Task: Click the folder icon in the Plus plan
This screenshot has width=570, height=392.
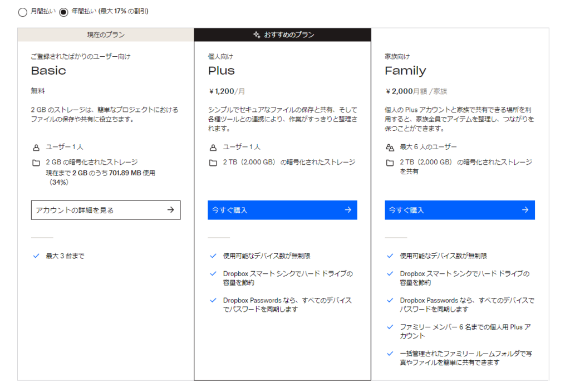Action: [213, 163]
